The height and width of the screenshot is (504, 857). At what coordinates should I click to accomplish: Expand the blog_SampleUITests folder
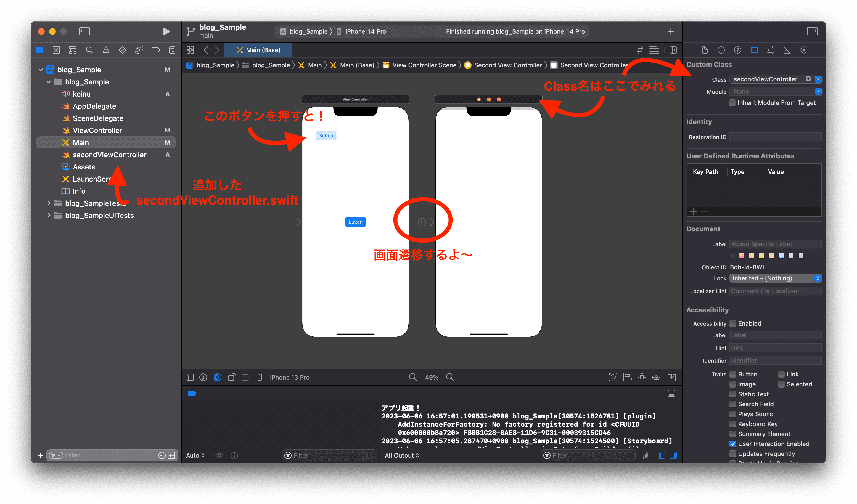tap(49, 215)
